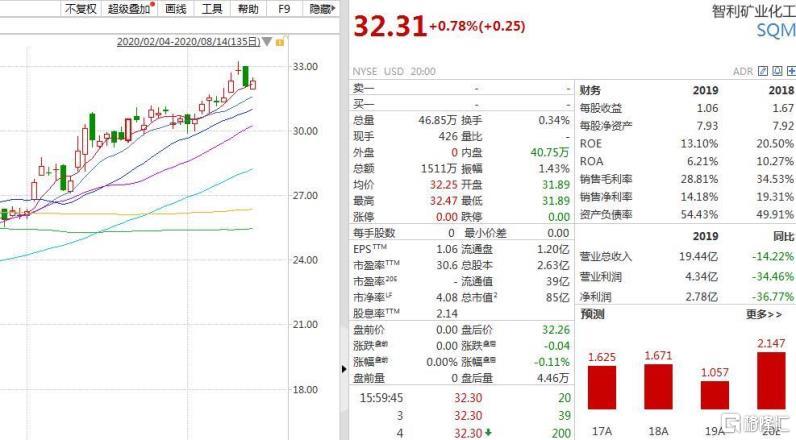Image resolution: width=796 pixels, height=440 pixels.
Task: Click the 市净率 value 4.08
Action: click(x=447, y=297)
